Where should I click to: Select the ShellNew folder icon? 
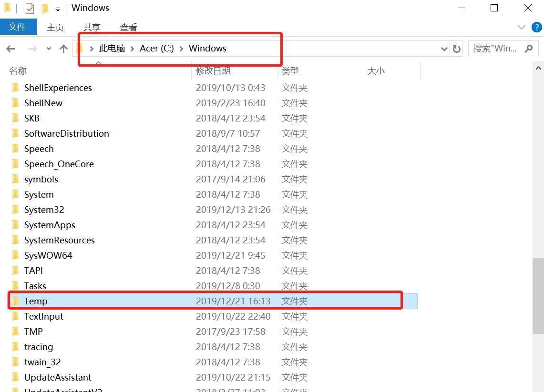pyautogui.click(x=15, y=102)
